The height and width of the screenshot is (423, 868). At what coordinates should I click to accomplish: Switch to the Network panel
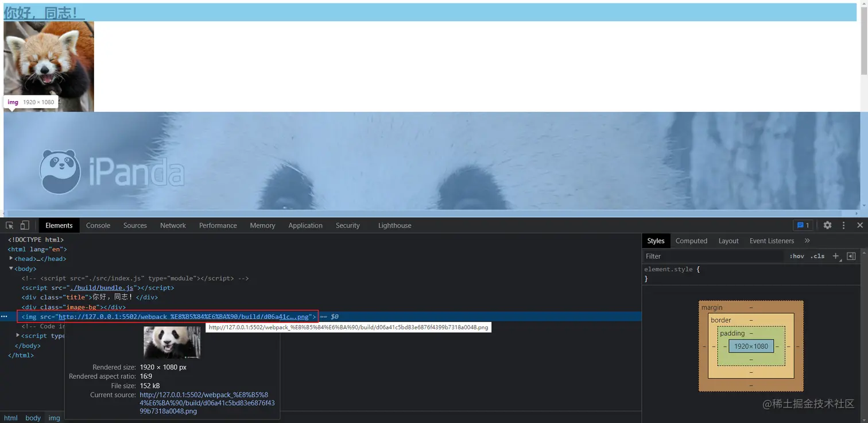(x=173, y=225)
